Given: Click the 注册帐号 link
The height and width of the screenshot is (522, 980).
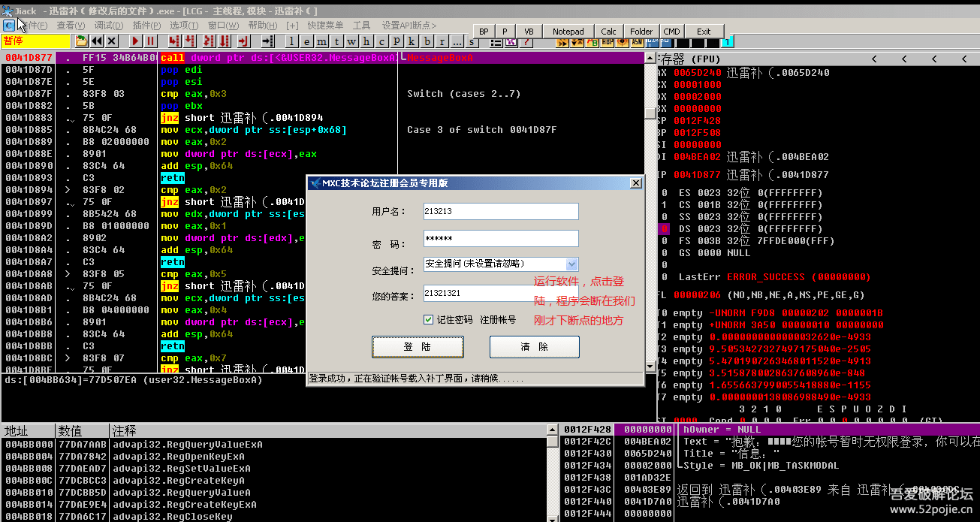Looking at the screenshot, I should click(x=498, y=319).
